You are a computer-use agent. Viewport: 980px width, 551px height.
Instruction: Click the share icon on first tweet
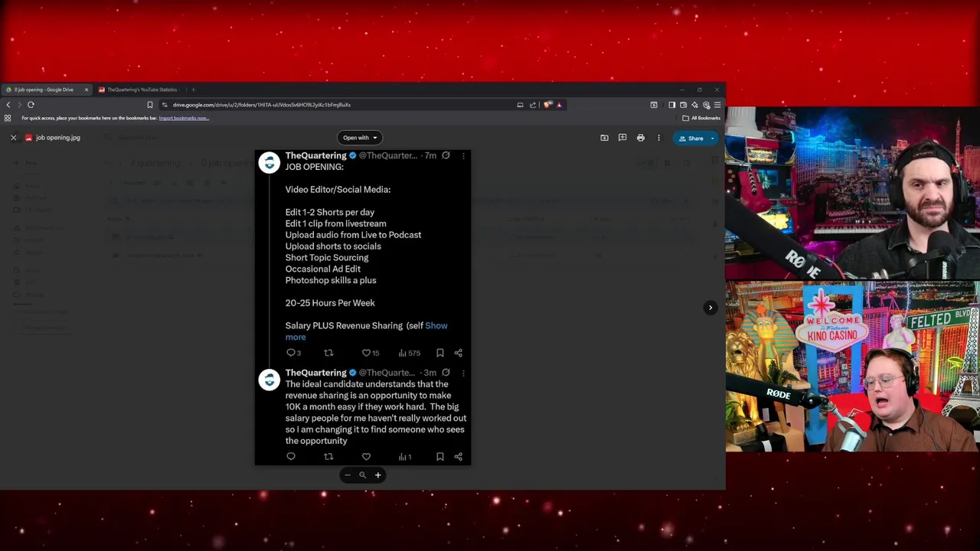(459, 353)
